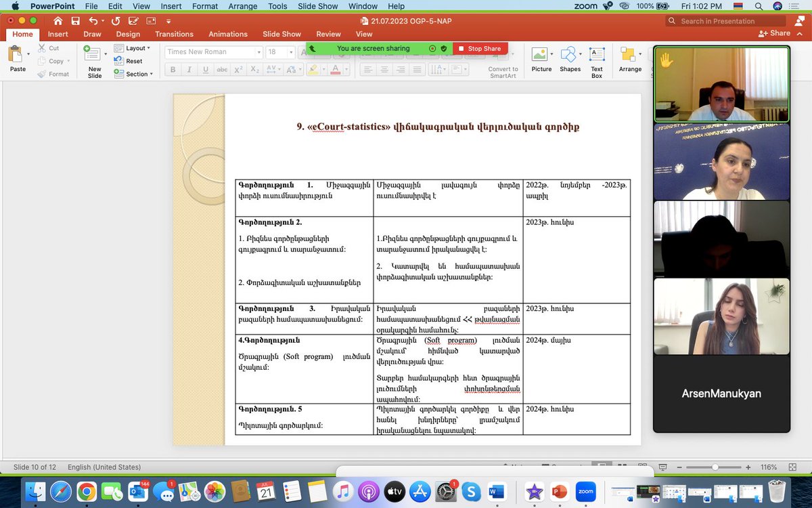Adjust the zoom slider handle
Viewport: 812px width, 508px height.
(715, 467)
